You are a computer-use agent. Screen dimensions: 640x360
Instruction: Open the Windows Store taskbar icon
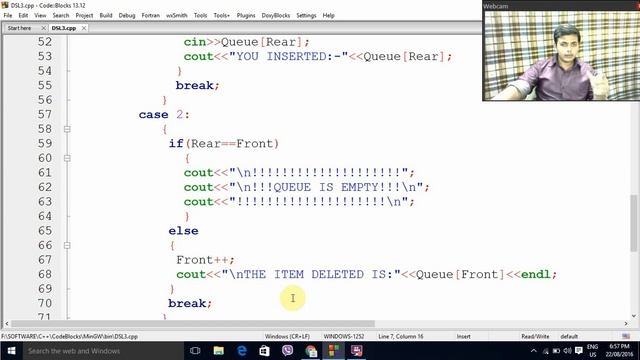[264, 351]
